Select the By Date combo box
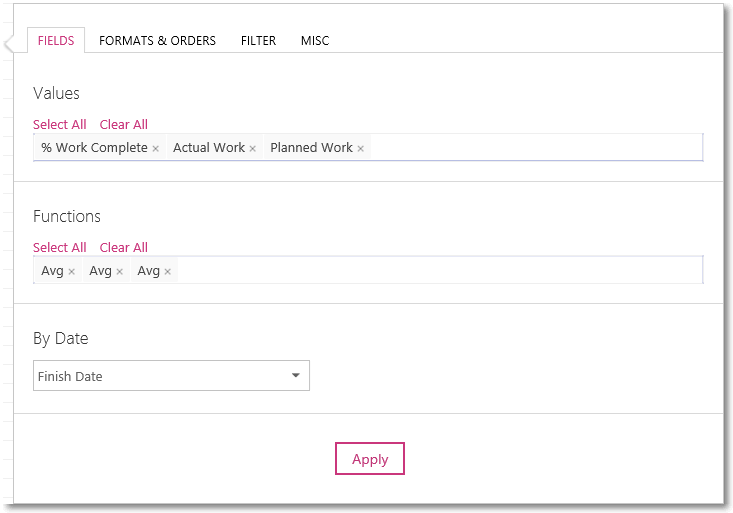Image resolution: width=733 pixels, height=513 pixels. click(x=171, y=376)
